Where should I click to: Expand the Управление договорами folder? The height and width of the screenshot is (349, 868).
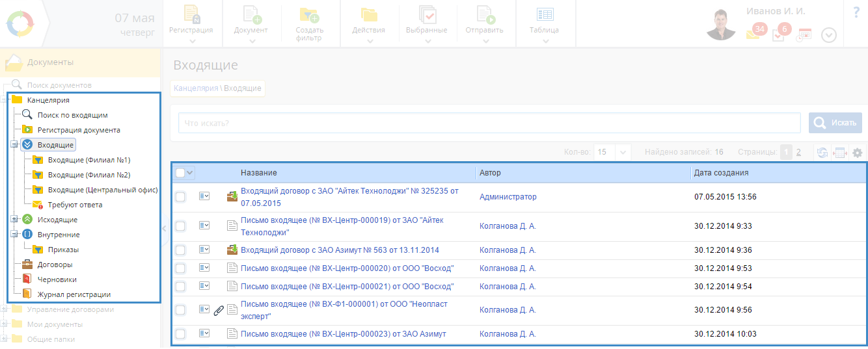[5, 309]
